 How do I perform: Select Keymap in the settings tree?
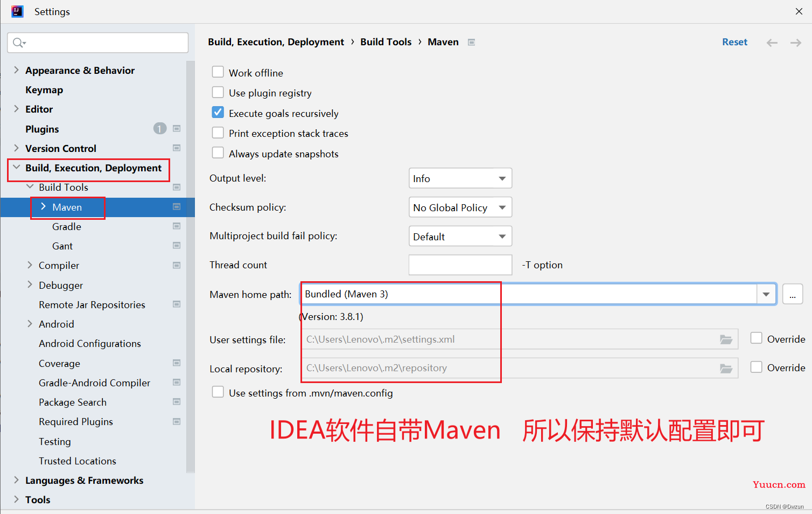[x=44, y=90]
